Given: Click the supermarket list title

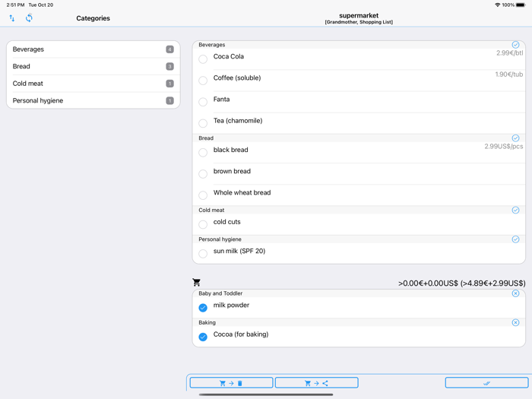Looking at the screenshot, I should coord(359,16).
